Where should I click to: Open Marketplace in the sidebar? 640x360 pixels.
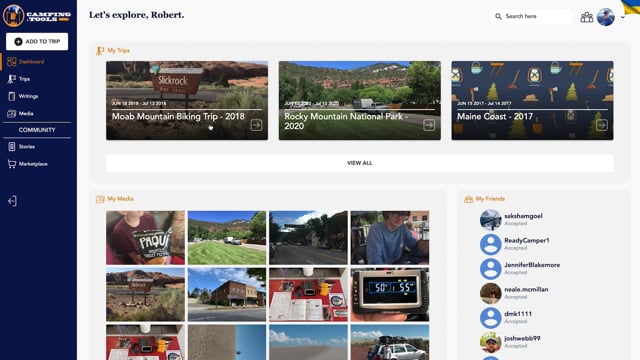(x=33, y=164)
